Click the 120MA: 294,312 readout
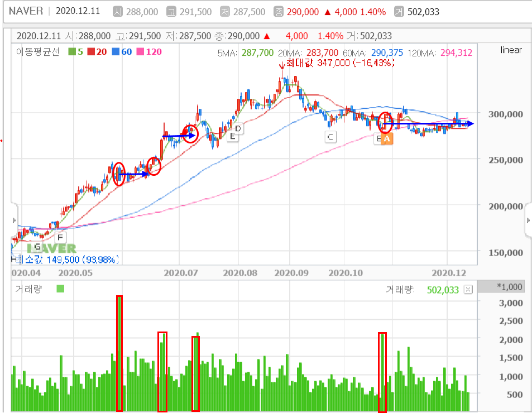Viewport: 532px width, 413px height. tap(440, 53)
